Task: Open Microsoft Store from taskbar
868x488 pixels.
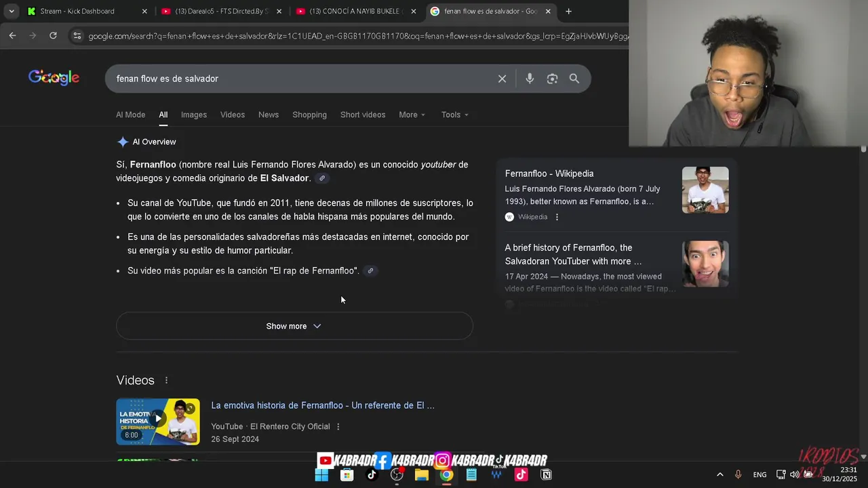Action: 347,475
